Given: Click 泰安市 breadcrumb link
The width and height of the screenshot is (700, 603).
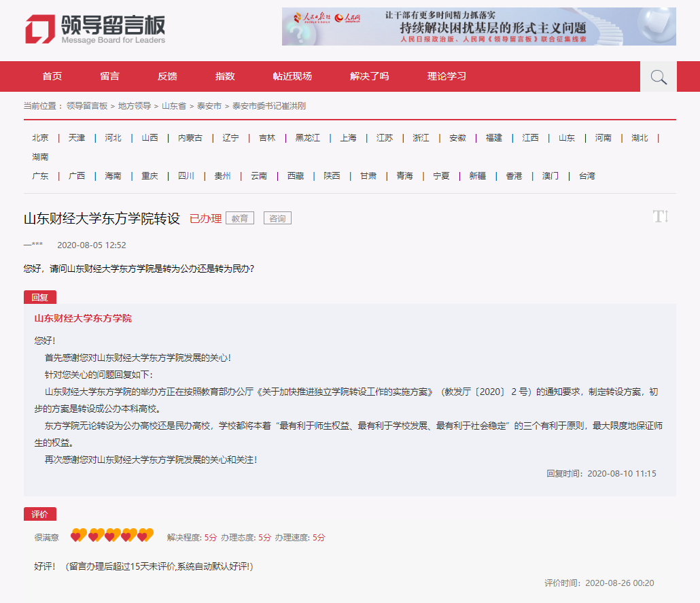Looking at the screenshot, I should [x=209, y=106].
